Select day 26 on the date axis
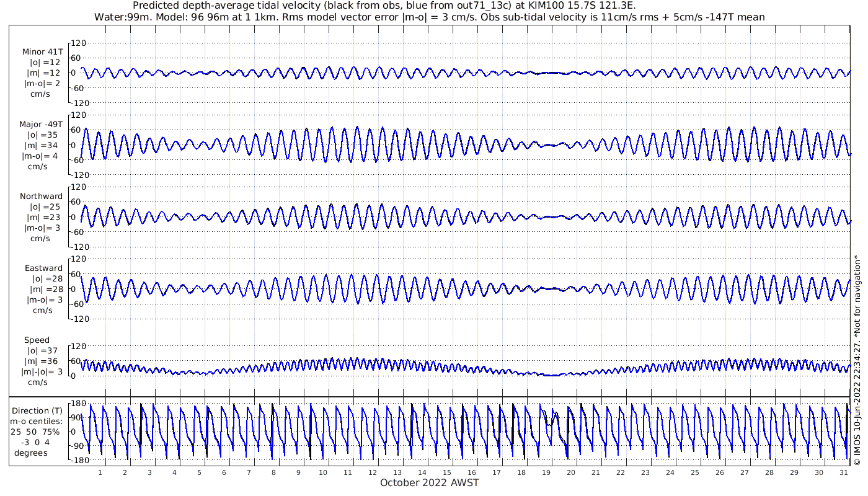The image size is (868, 496). [719, 472]
